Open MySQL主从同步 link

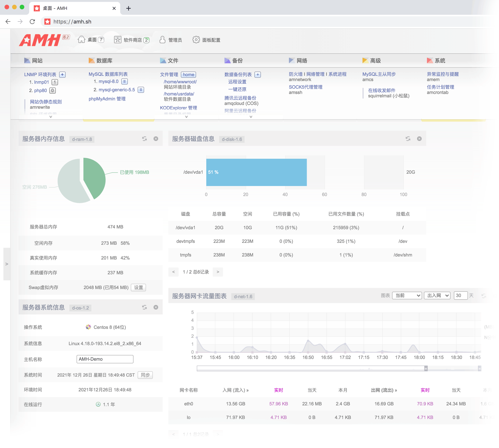pos(379,74)
